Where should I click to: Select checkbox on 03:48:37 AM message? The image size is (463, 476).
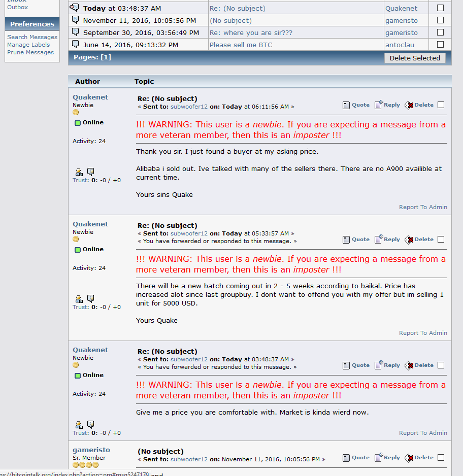(441, 365)
